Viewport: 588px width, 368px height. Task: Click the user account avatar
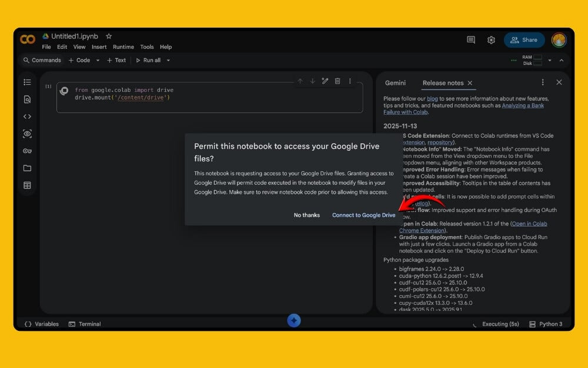(559, 40)
